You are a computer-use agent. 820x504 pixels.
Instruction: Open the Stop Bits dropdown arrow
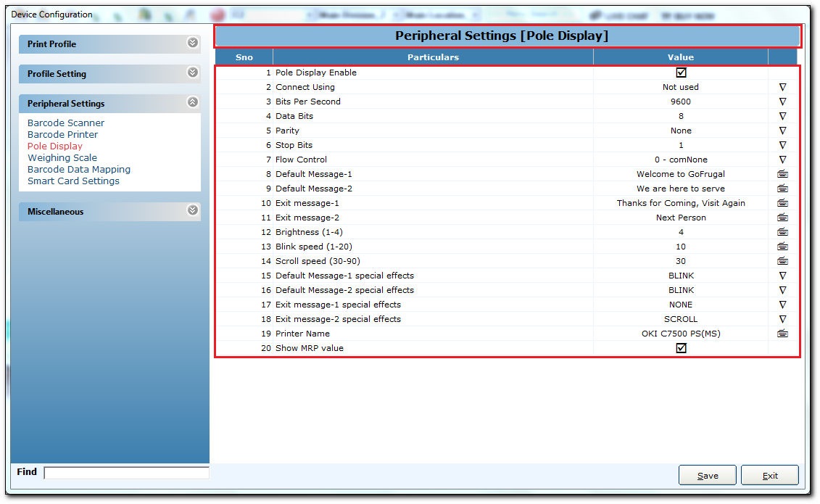tap(782, 145)
